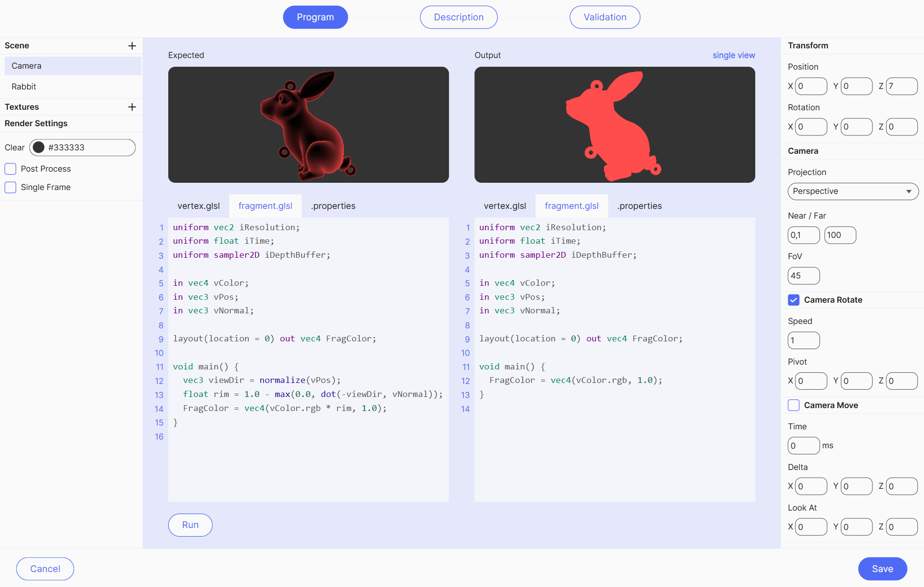
Task: Click the single view link
Action: pos(733,55)
